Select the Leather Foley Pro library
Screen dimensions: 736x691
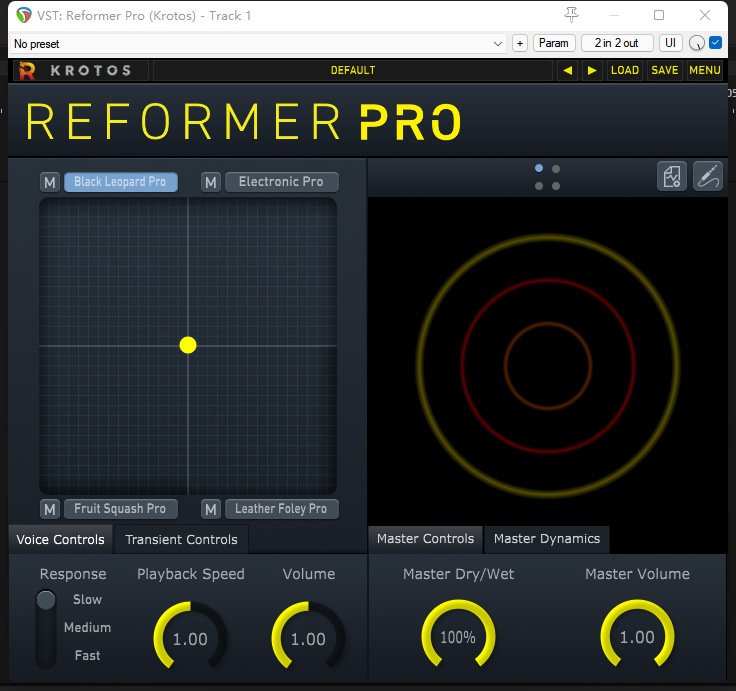[x=282, y=509]
